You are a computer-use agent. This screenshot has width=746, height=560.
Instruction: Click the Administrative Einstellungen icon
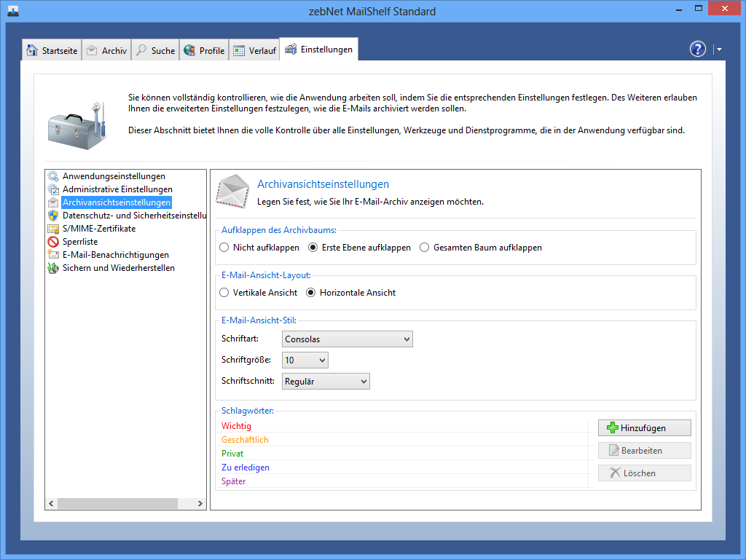pyautogui.click(x=53, y=189)
